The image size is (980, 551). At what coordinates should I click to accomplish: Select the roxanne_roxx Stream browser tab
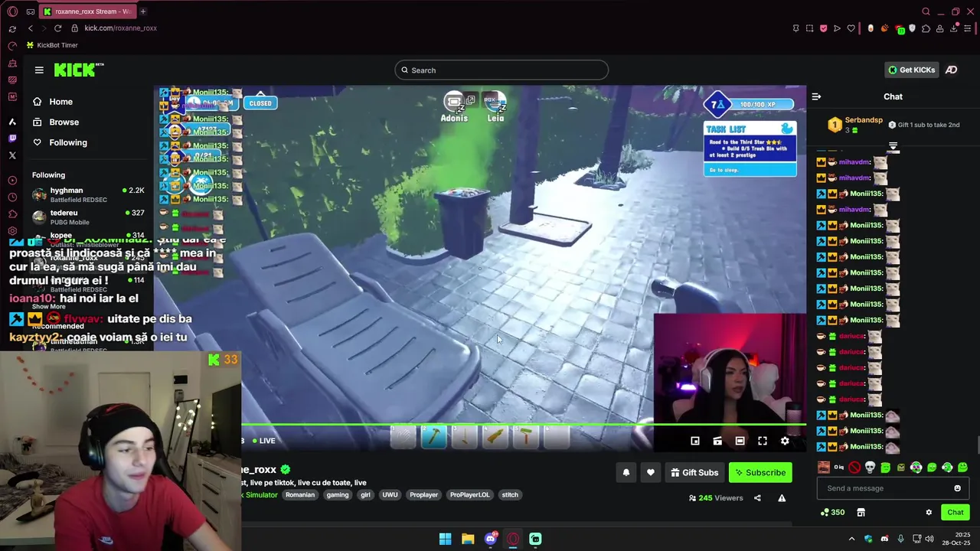point(88,11)
